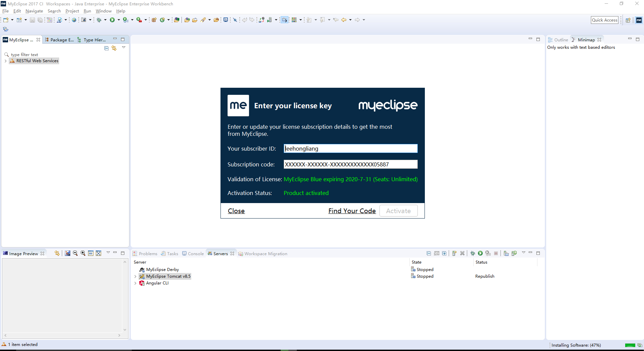The image size is (644, 351).
Task: Toggle the highlighted toolbar button left of grid icon
Action: [x=284, y=20]
